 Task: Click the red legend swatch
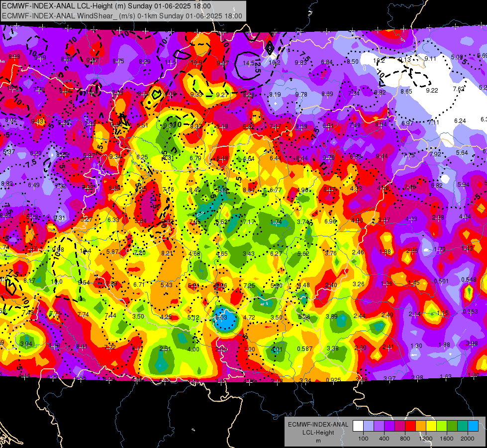[x=410, y=426]
